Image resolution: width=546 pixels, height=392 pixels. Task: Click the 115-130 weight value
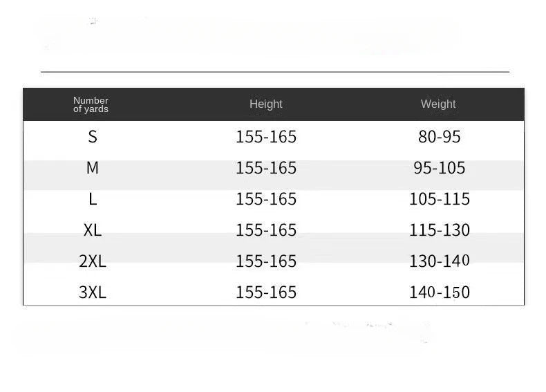coord(439,230)
